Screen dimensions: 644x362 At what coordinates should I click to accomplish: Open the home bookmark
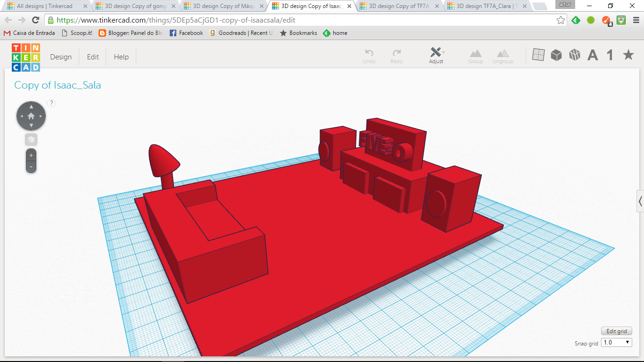pos(335,33)
